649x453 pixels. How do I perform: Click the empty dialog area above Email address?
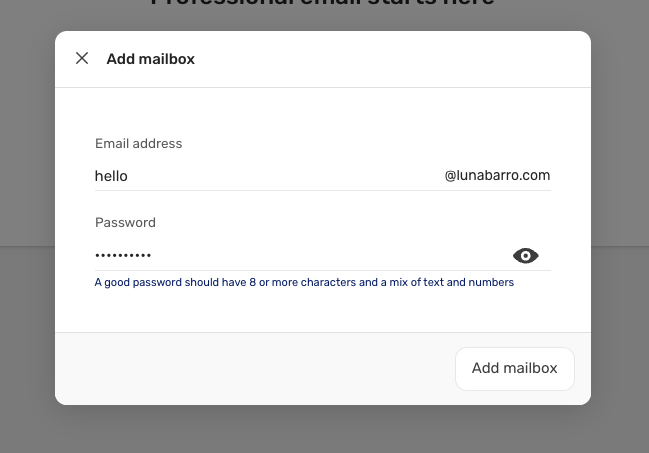point(323,111)
